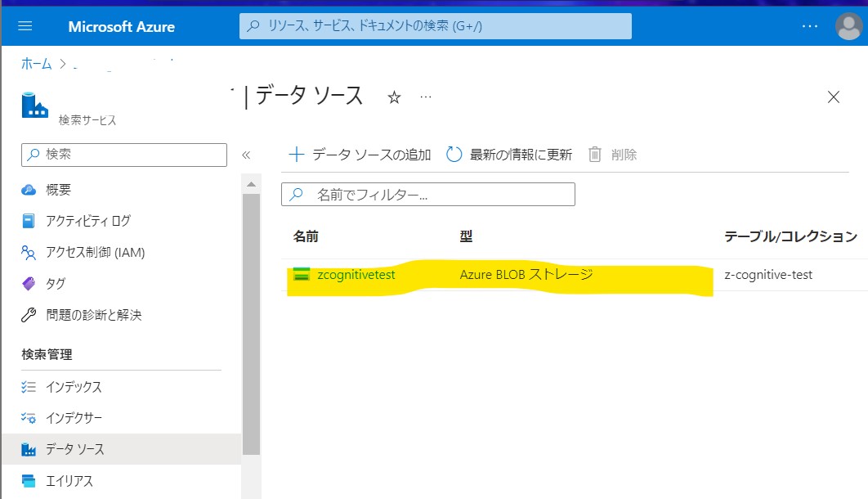The image size is (868, 499).
Task: Click the タグ purple tag icon
Action: (x=29, y=284)
